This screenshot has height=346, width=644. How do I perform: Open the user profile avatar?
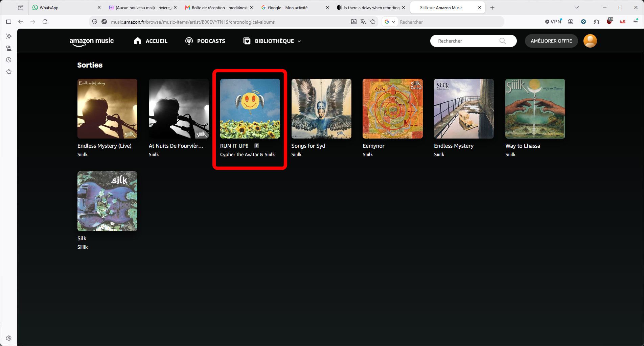[590, 41]
